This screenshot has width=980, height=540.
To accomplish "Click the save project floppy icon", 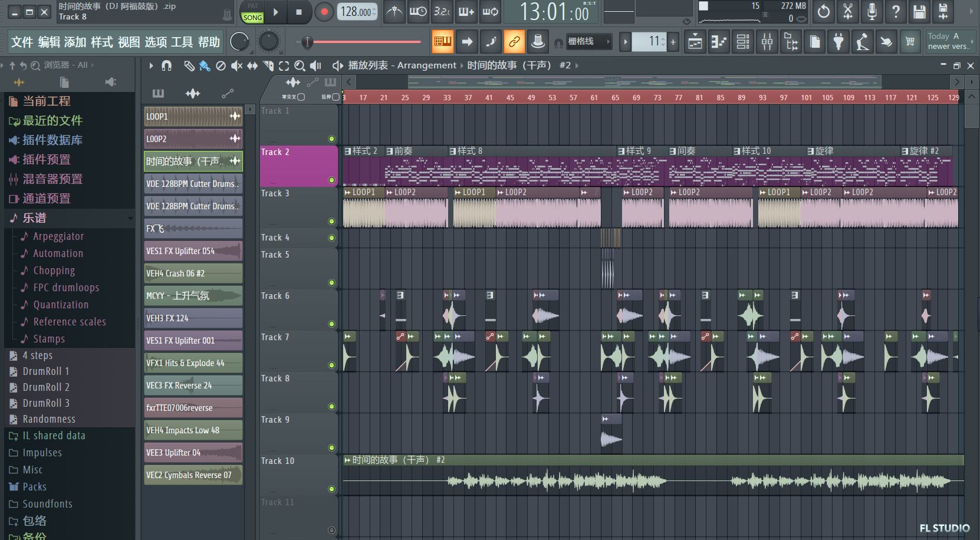I will [x=919, y=11].
